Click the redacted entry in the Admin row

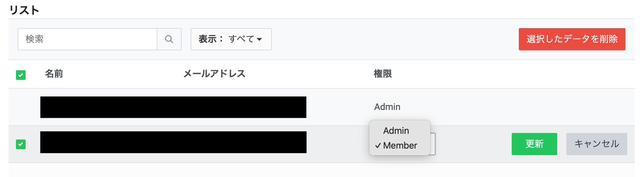[173, 107]
